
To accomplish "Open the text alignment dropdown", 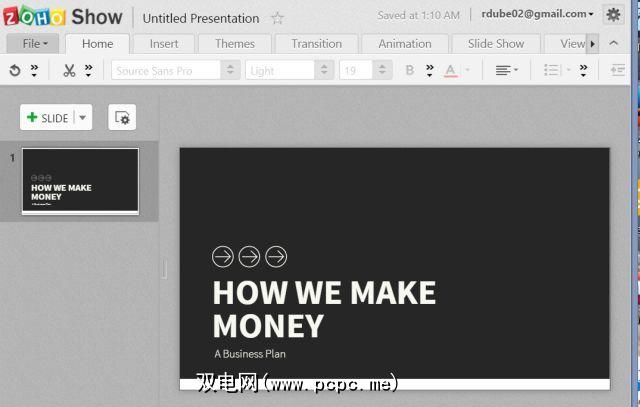I will pos(507,71).
